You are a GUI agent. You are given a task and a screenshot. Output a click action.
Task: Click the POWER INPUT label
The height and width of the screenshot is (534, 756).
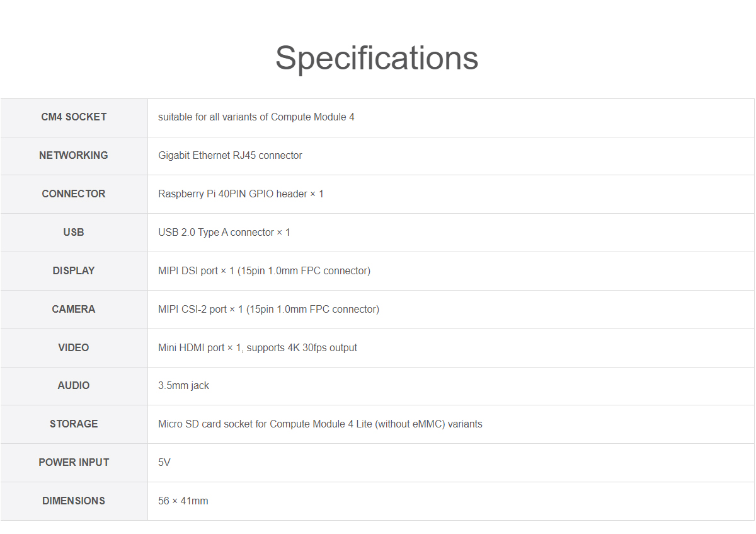tap(74, 462)
